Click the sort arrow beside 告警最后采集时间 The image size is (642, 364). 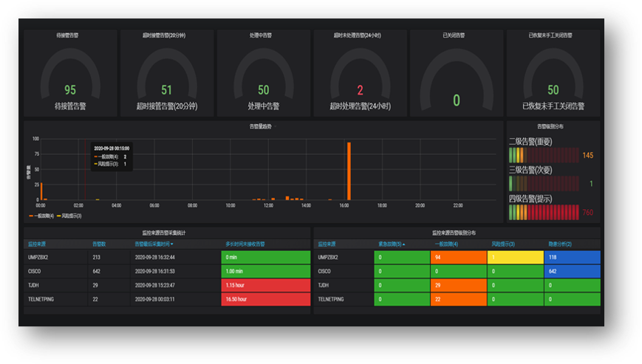171,244
